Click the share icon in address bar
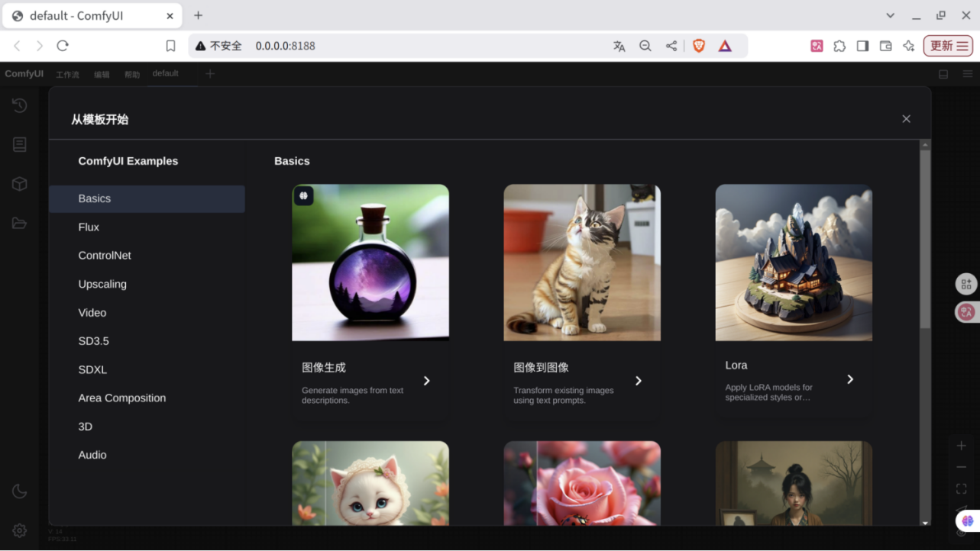This screenshot has height=551, width=980. point(671,46)
